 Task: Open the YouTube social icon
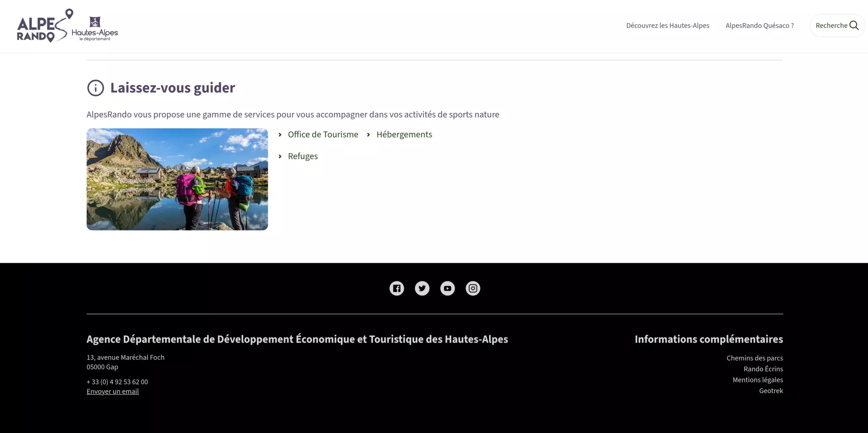(x=447, y=289)
